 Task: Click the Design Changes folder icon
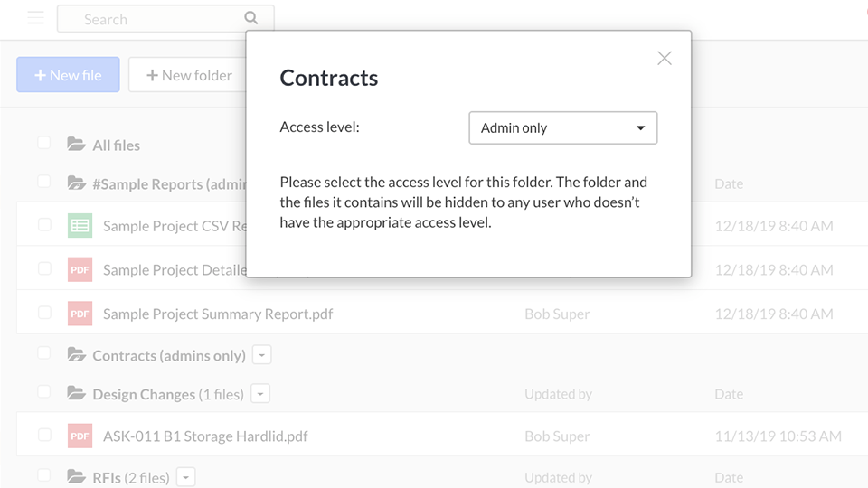pos(76,394)
